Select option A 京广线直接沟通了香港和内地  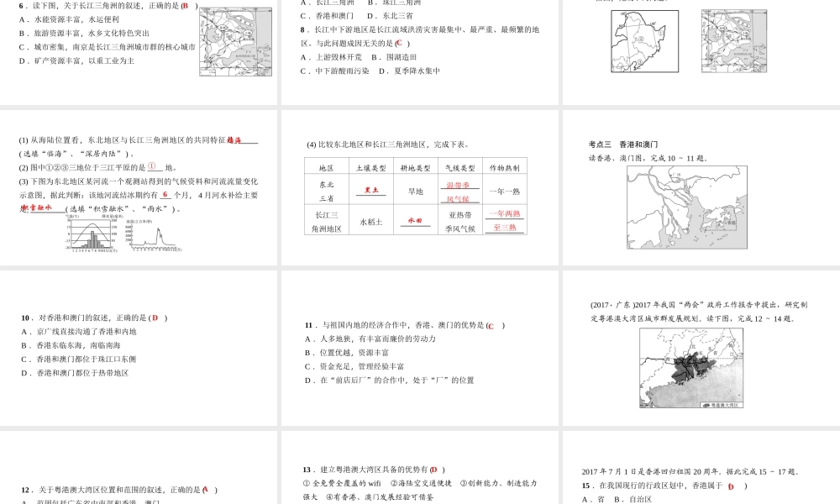pos(79,332)
